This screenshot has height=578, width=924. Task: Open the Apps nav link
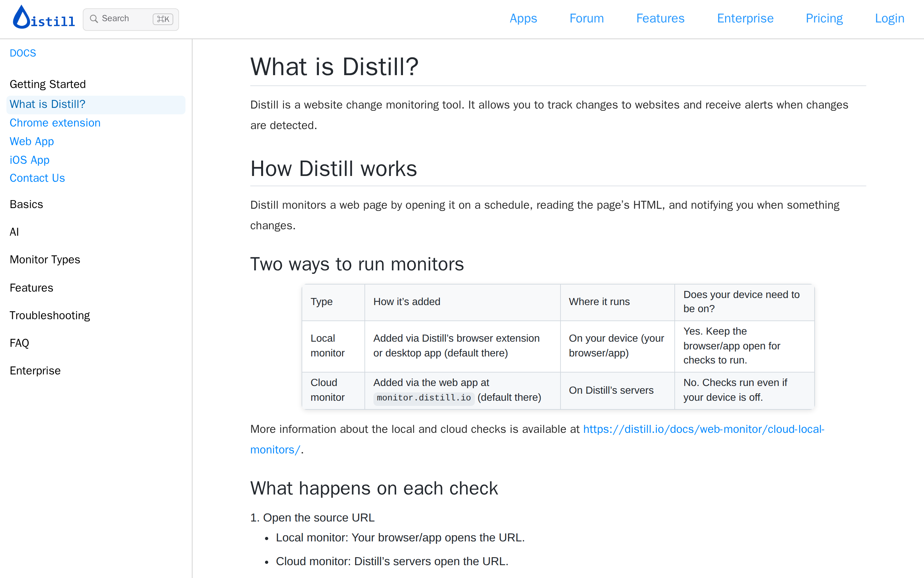tap(523, 18)
